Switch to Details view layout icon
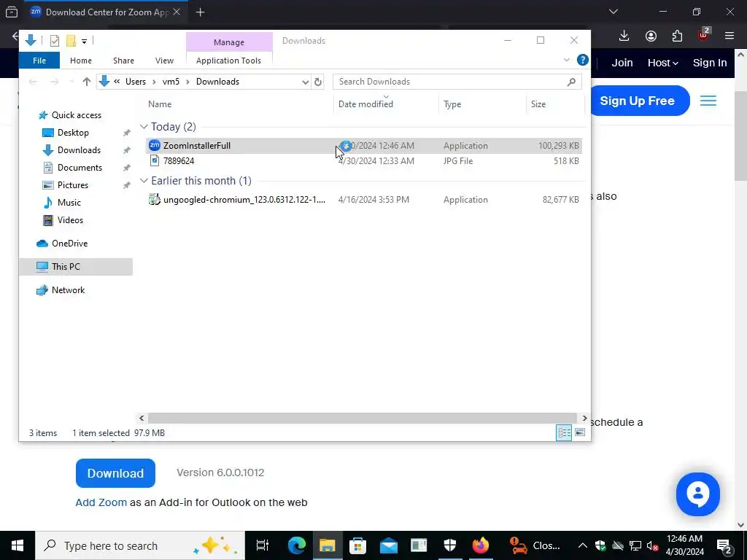This screenshot has width=747, height=560. pos(564,432)
